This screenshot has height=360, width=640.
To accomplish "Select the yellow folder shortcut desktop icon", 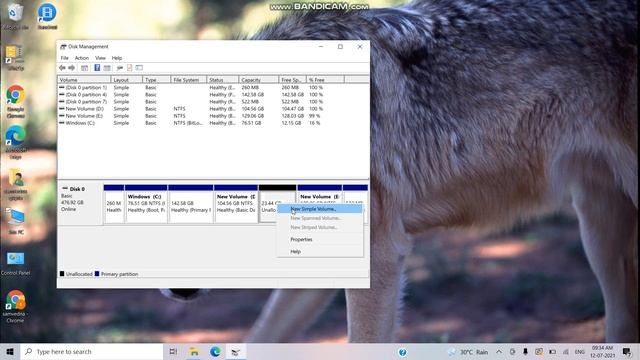I will click(16, 58).
